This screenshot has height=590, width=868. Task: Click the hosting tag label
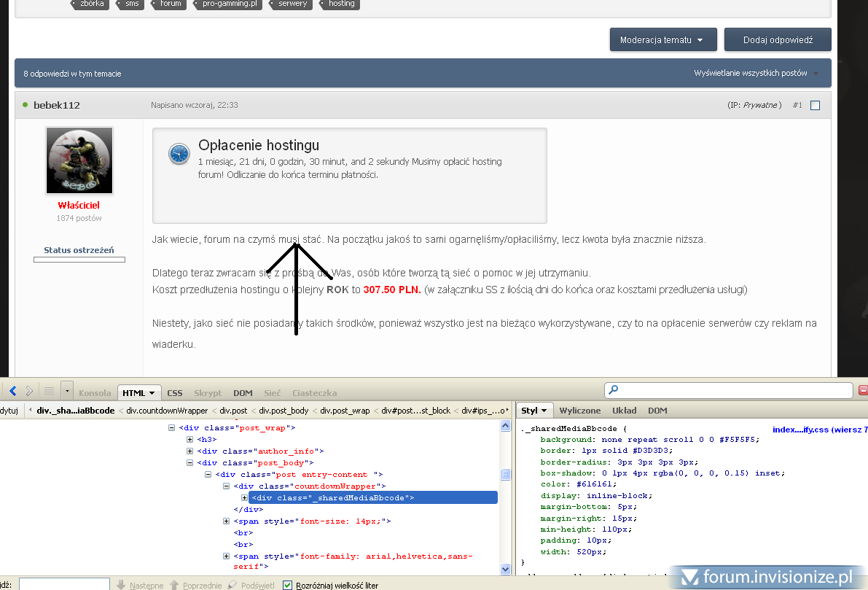(341, 4)
